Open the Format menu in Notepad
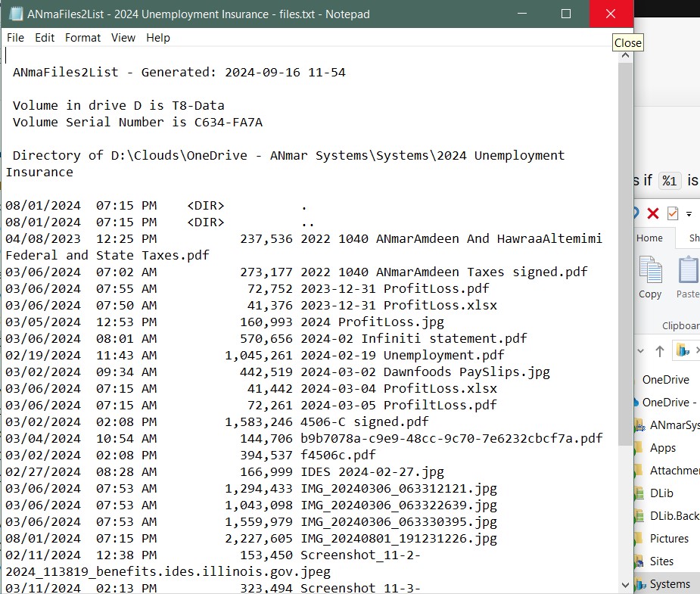Viewport: 700px width, 594px height. pyautogui.click(x=82, y=38)
